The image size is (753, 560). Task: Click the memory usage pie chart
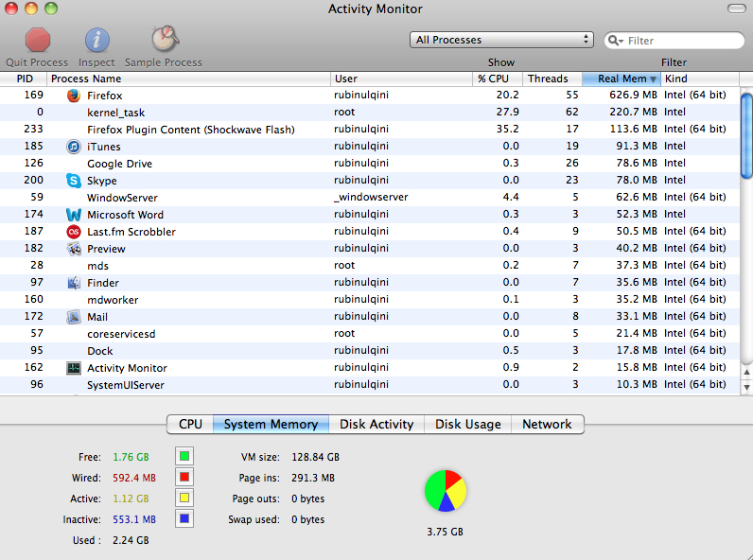point(446,490)
